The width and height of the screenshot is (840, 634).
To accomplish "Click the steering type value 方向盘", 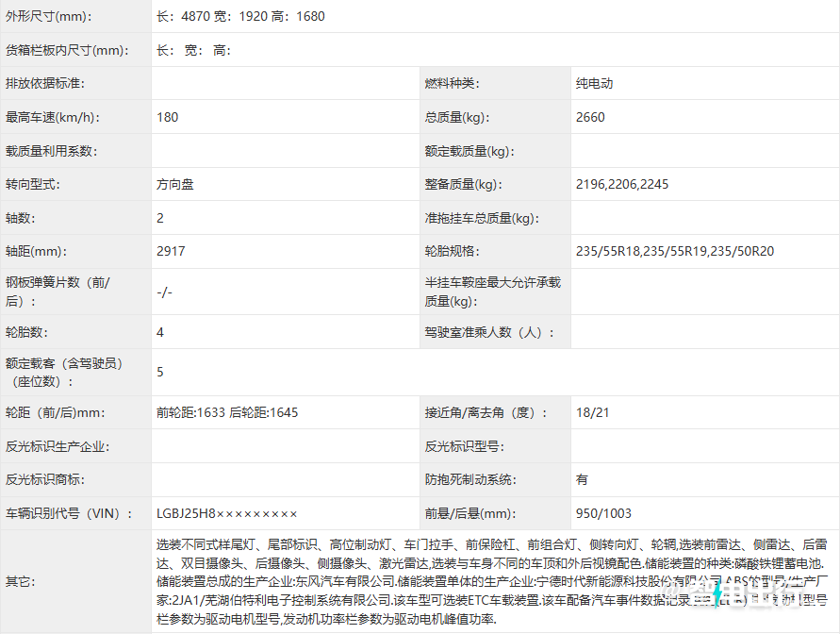I will pyautogui.click(x=175, y=185).
